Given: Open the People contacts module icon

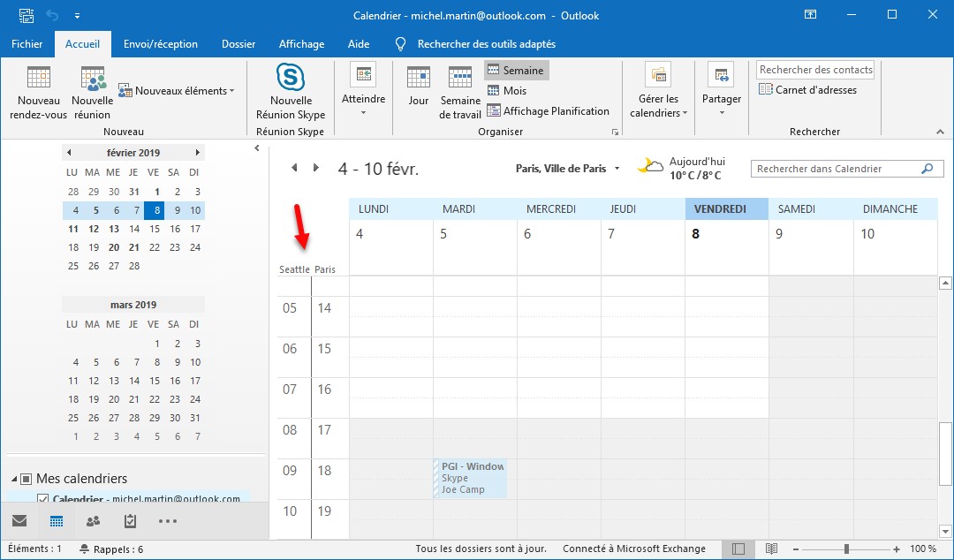Looking at the screenshot, I should click(x=93, y=521).
